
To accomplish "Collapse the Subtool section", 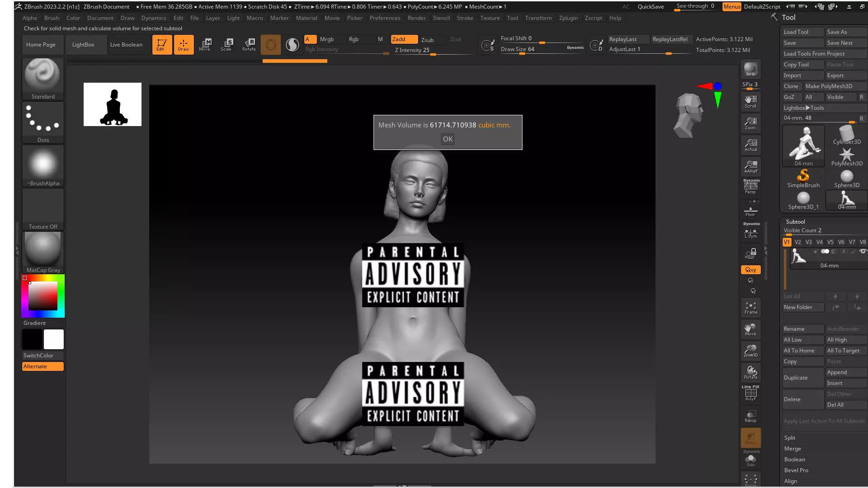I will point(795,222).
